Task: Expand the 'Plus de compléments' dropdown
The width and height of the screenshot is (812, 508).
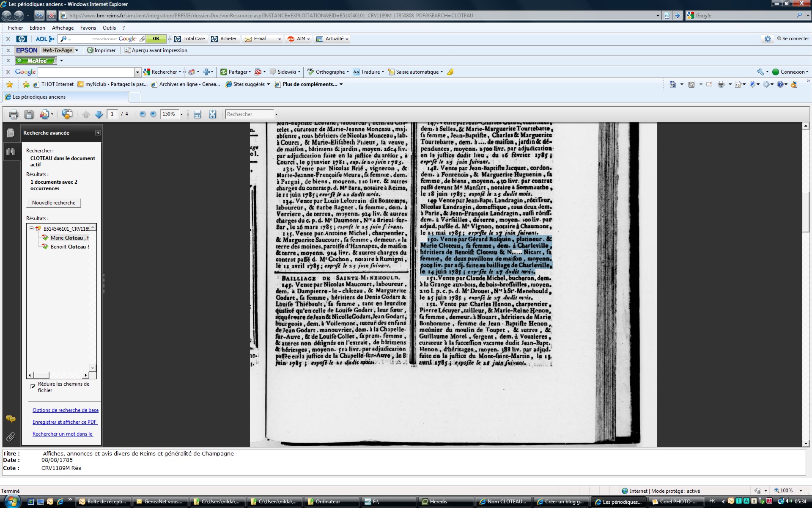Action: pyautogui.click(x=341, y=84)
